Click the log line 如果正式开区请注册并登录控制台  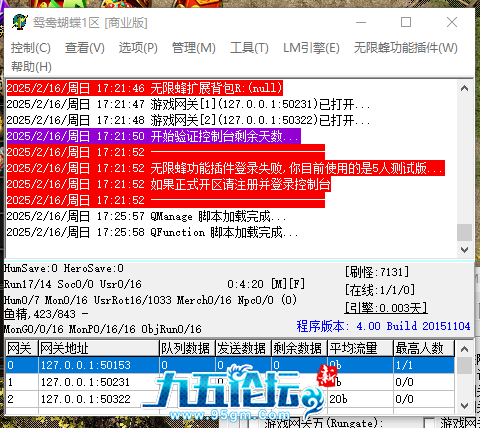point(169,184)
